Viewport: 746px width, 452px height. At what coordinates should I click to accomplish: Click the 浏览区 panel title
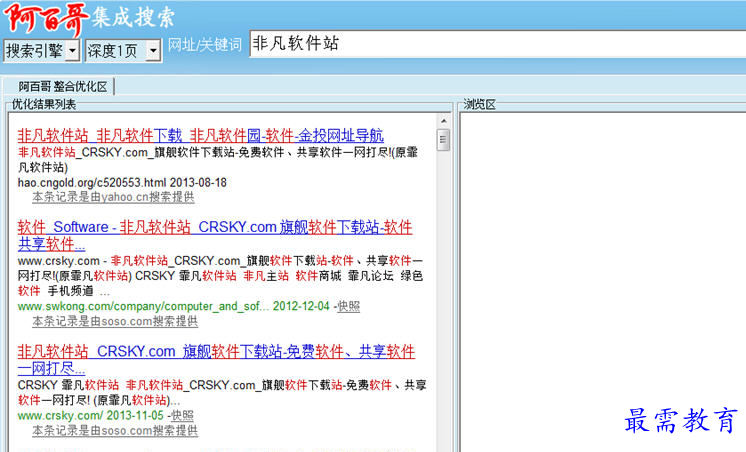point(479,104)
